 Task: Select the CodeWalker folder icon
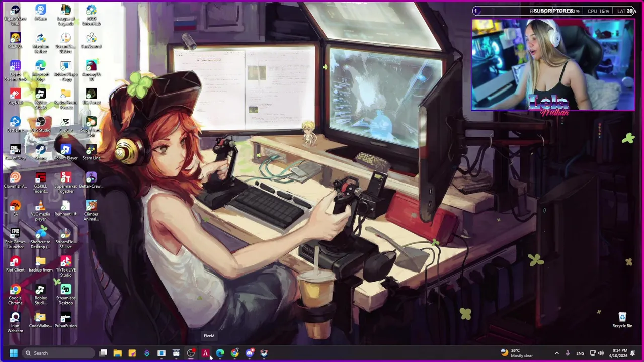pos(41,320)
